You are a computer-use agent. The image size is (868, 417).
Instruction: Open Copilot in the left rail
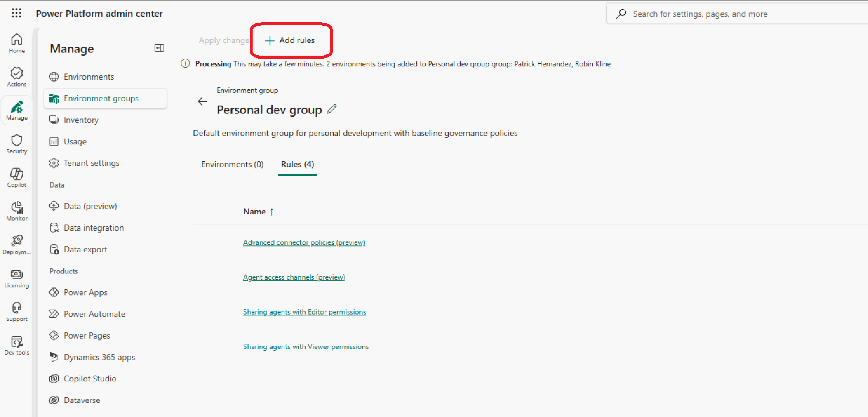coord(16,177)
